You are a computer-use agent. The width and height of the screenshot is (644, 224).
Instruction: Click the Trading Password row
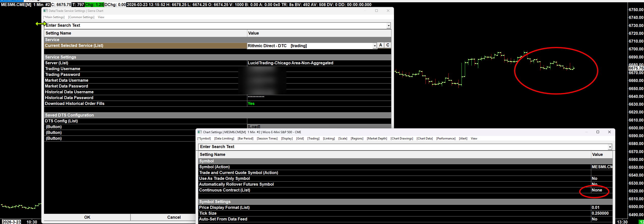click(218, 75)
